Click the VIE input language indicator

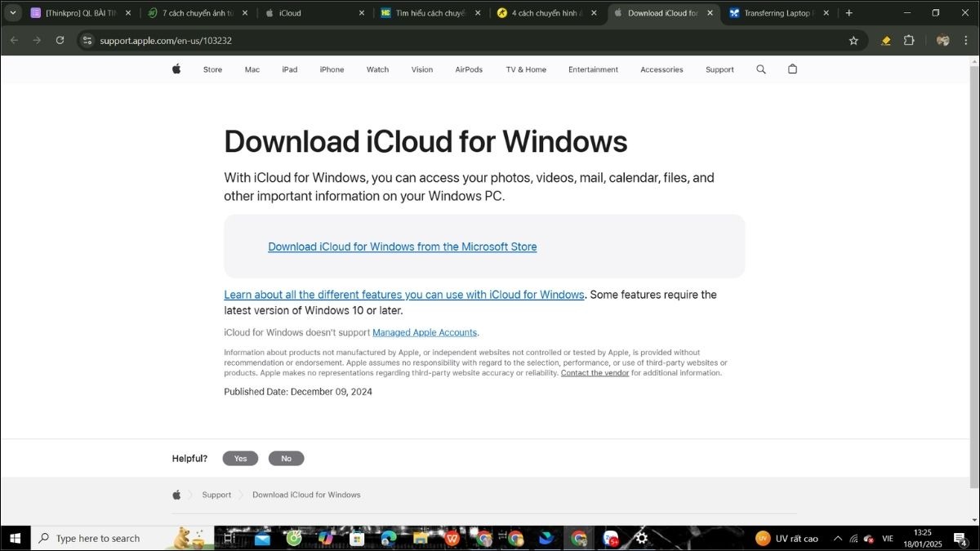[x=888, y=538]
